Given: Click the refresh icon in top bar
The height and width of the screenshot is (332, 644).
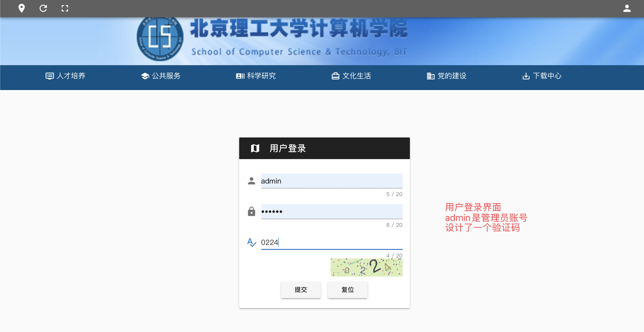Looking at the screenshot, I should (x=43, y=8).
